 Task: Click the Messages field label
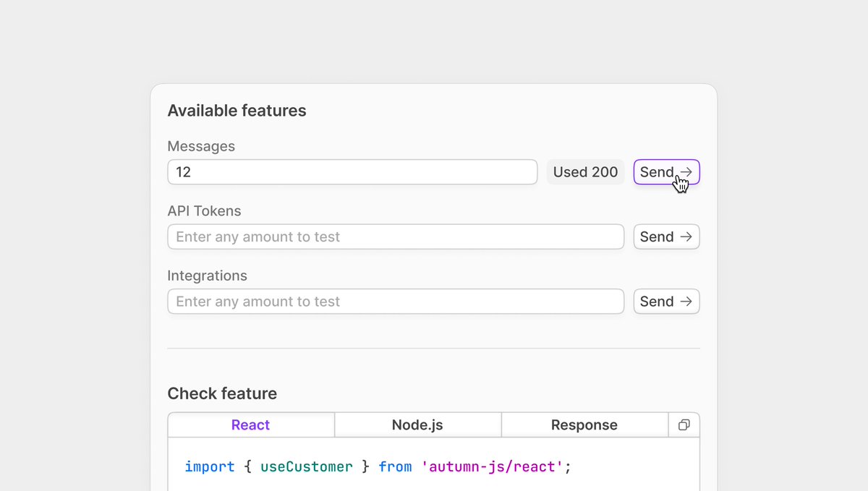(201, 146)
